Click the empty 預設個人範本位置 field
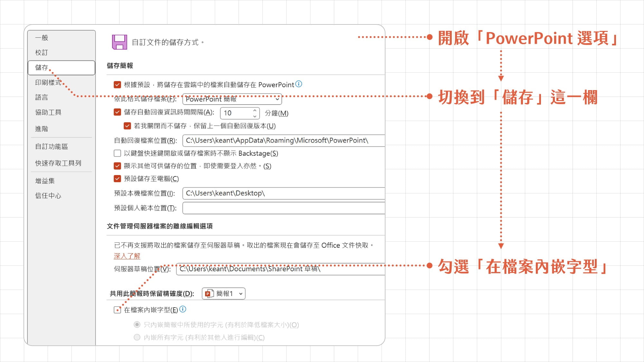 [283, 208]
